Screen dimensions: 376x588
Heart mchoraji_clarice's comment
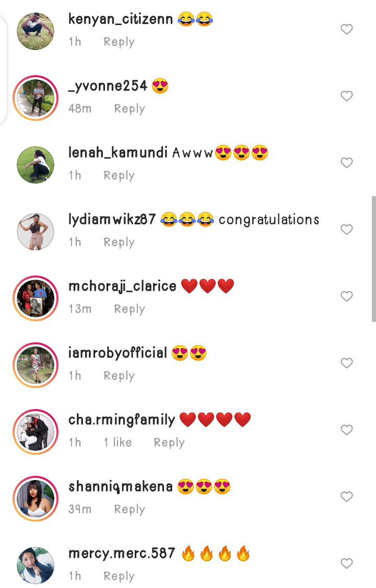pyautogui.click(x=346, y=296)
